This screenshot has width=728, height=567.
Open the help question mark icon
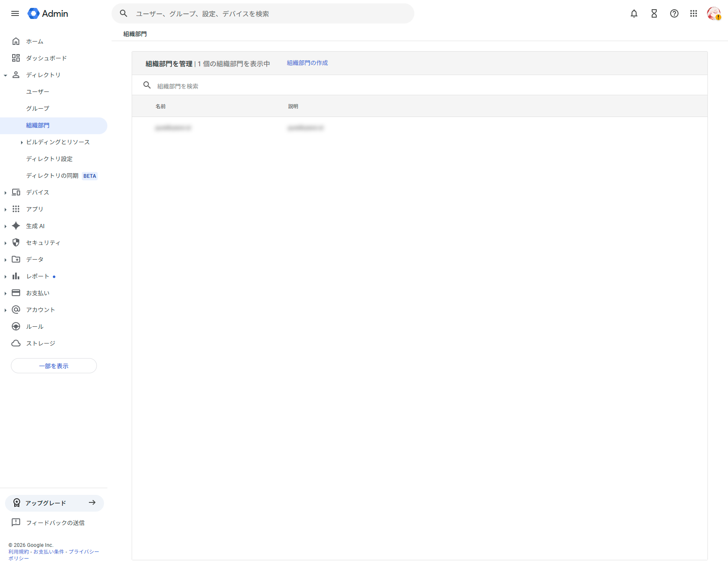674,13
